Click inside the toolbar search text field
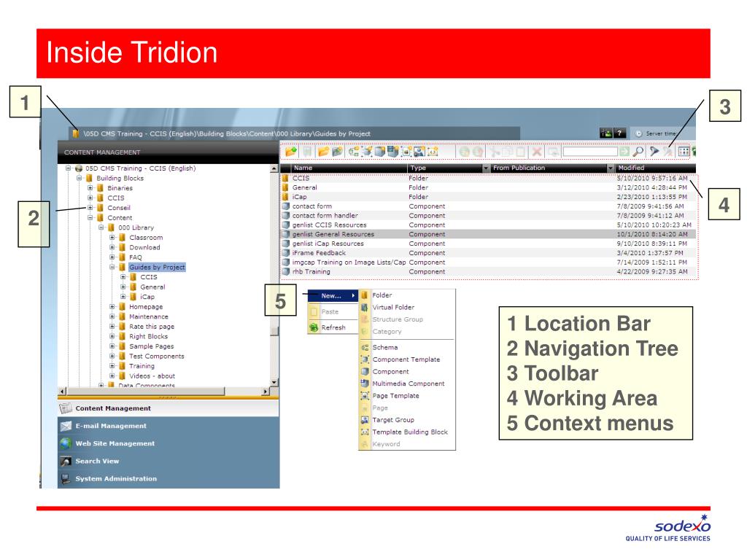Screen dimensions: 747x560 590,152
